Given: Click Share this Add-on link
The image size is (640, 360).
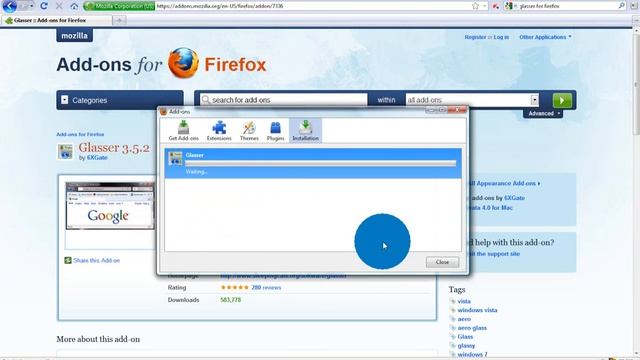Looking at the screenshot, I should pos(96,260).
